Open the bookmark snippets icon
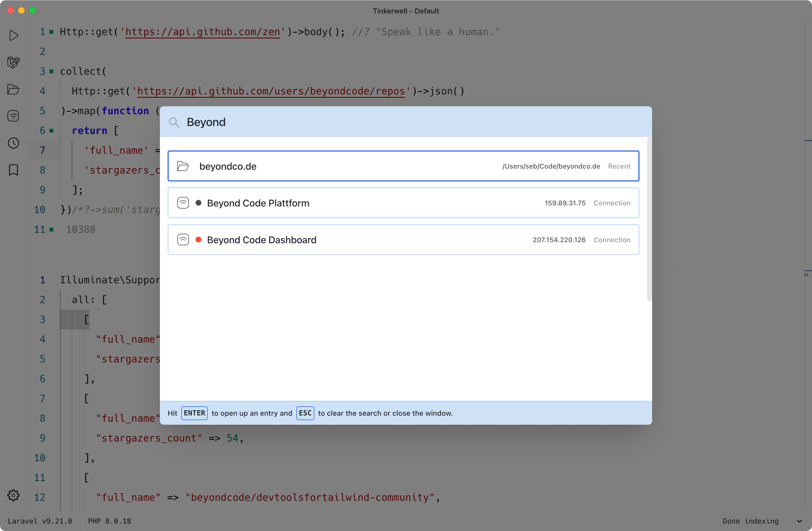Image resolution: width=812 pixels, height=531 pixels. point(13,170)
